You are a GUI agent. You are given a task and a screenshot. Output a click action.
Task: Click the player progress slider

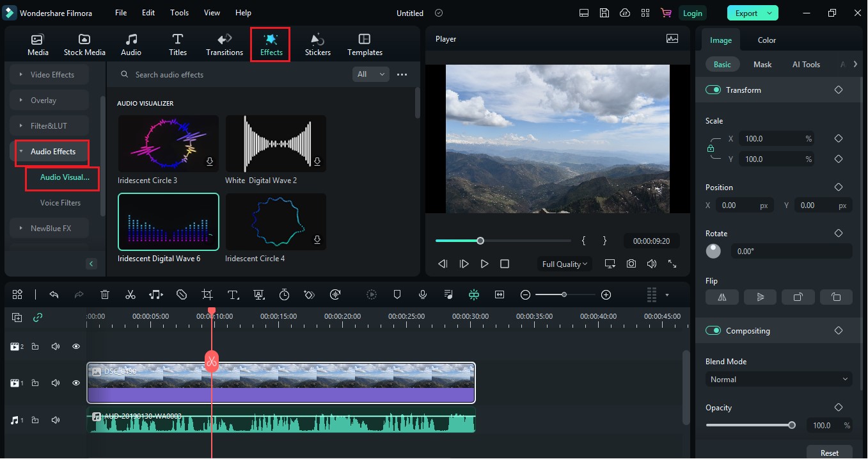[503, 241]
